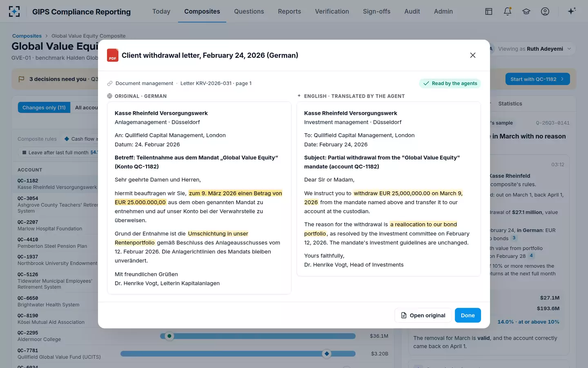Click the blue diamond Cash flow rule icon

67,139
